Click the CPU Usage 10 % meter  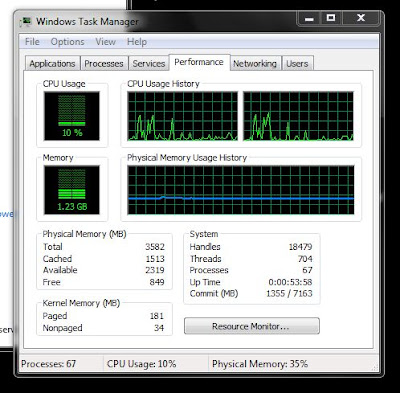tap(72, 116)
